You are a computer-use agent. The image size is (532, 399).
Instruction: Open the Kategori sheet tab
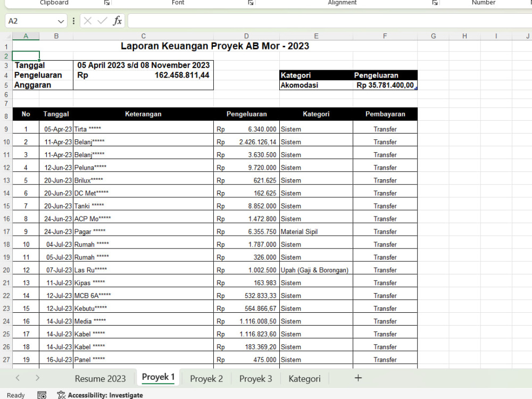(304, 379)
